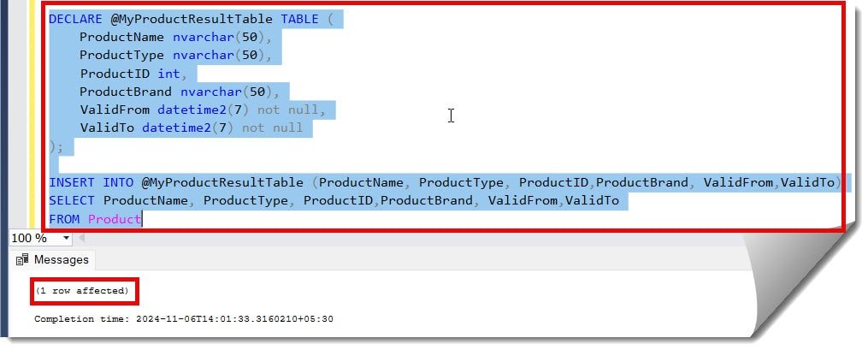Open the 100 % zoom dropdown

(x=67, y=239)
